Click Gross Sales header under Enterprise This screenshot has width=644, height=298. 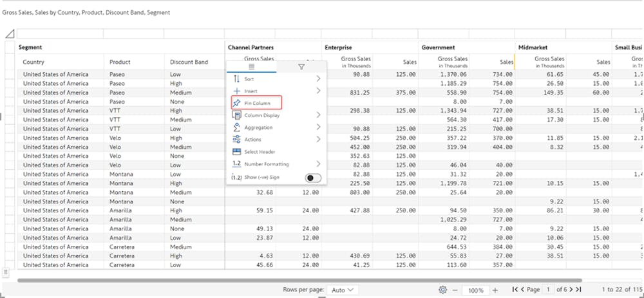pyautogui.click(x=355, y=62)
